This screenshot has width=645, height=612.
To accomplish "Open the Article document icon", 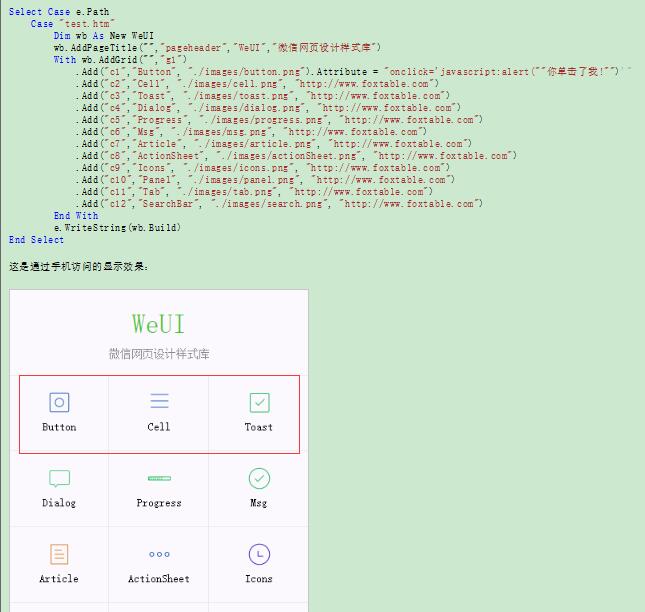I will click(59, 554).
